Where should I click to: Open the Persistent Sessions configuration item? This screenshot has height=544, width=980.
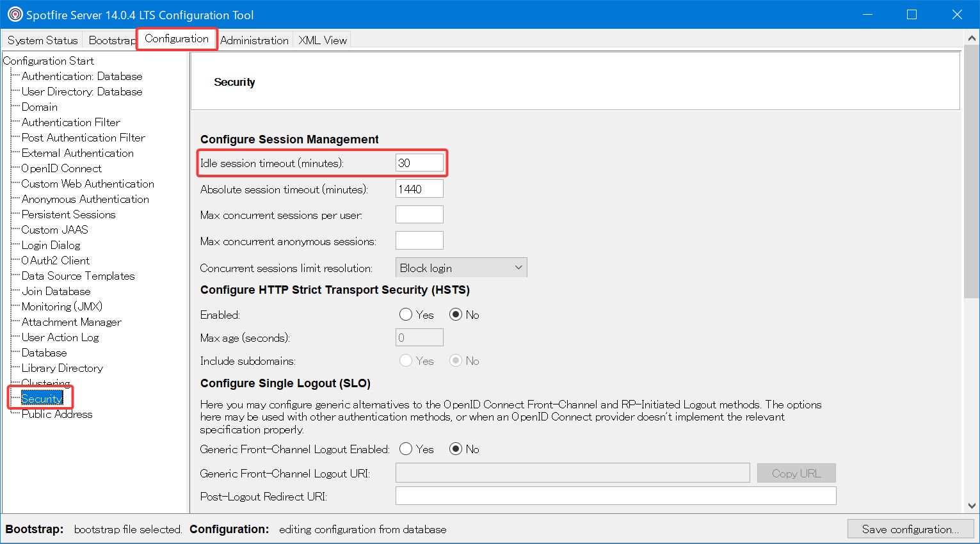coord(68,214)
